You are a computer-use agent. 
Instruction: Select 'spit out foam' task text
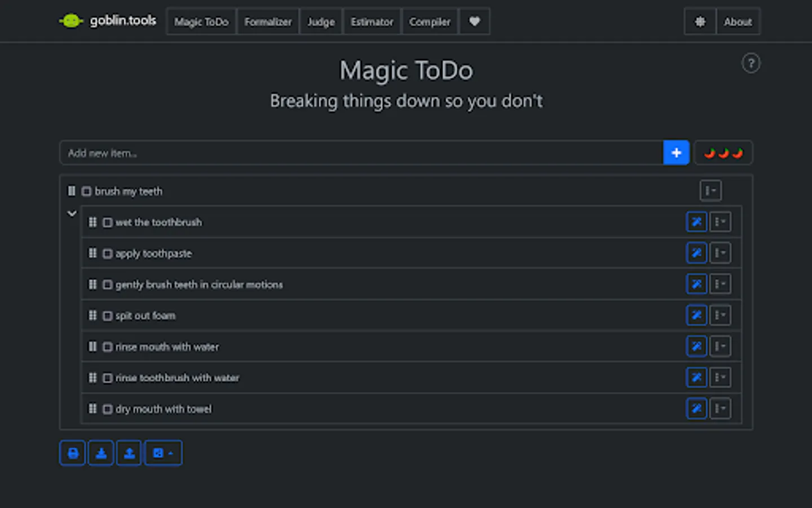tap(145, 316)
